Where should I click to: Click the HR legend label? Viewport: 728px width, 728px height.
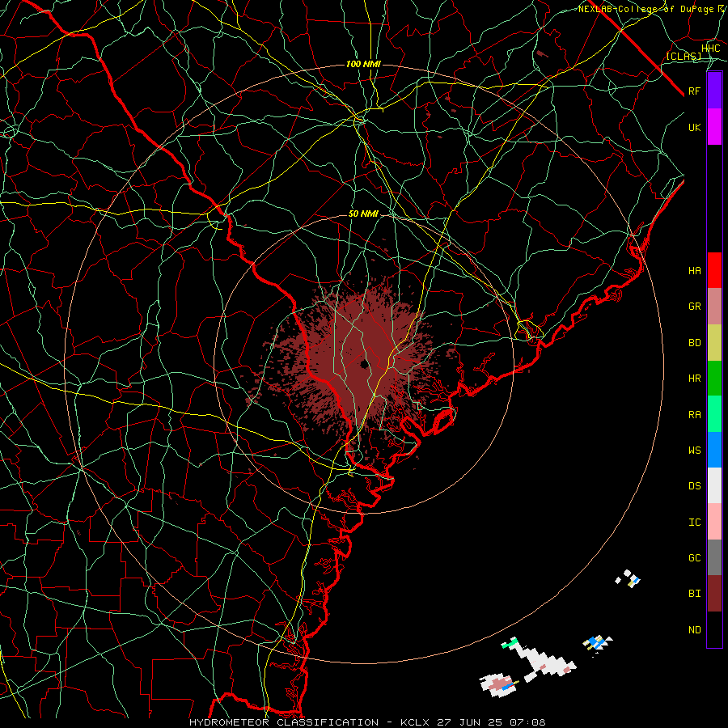[694, 379]
